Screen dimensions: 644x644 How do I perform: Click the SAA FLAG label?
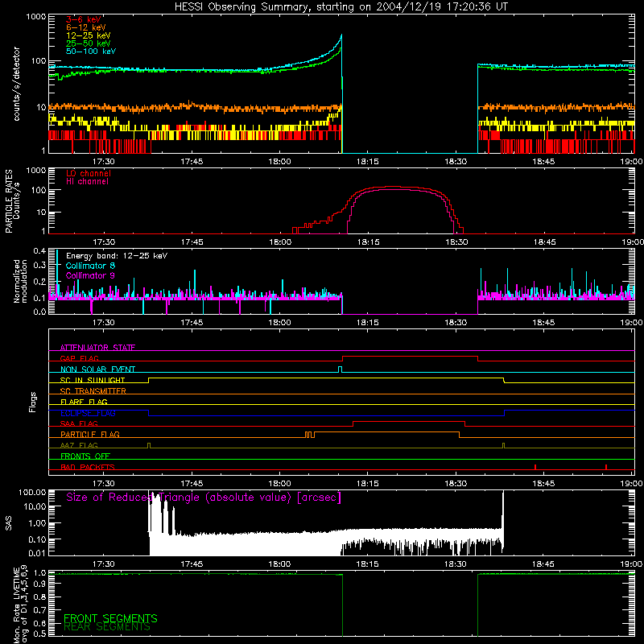pos(79,423)
